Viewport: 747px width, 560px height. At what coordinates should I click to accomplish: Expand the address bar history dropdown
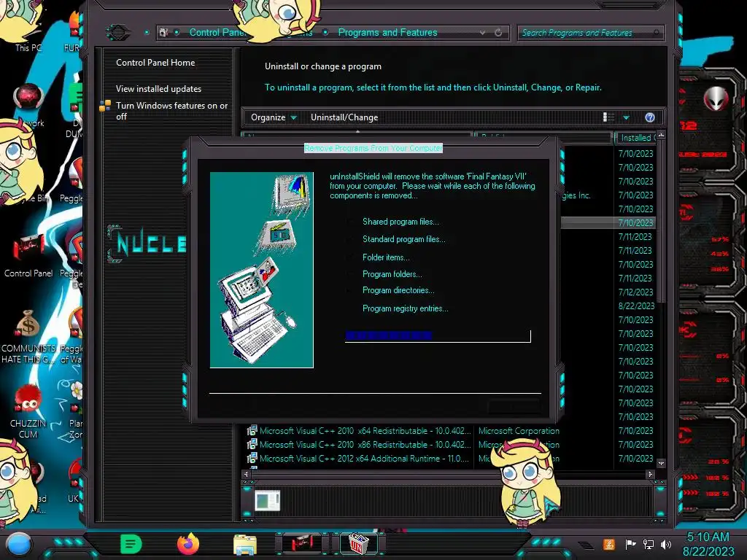483,32
